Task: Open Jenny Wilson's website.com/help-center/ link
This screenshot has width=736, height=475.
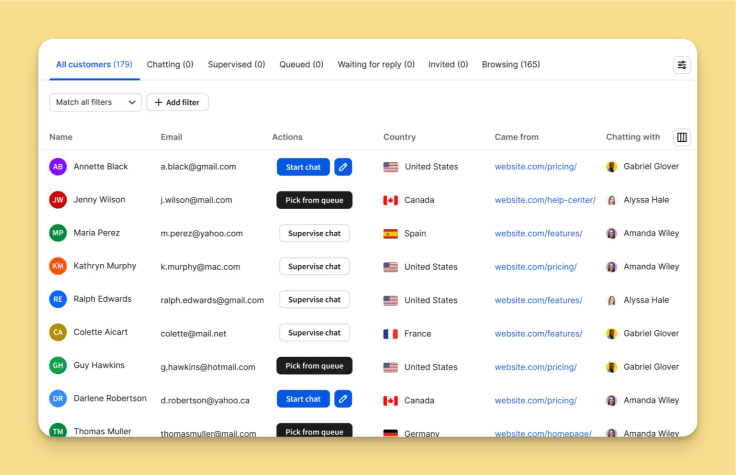Action: [x=544, y=200]
